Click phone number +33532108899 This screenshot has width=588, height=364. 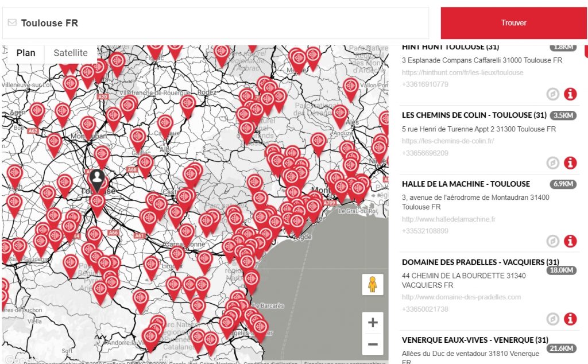click(x=425, y=231)
